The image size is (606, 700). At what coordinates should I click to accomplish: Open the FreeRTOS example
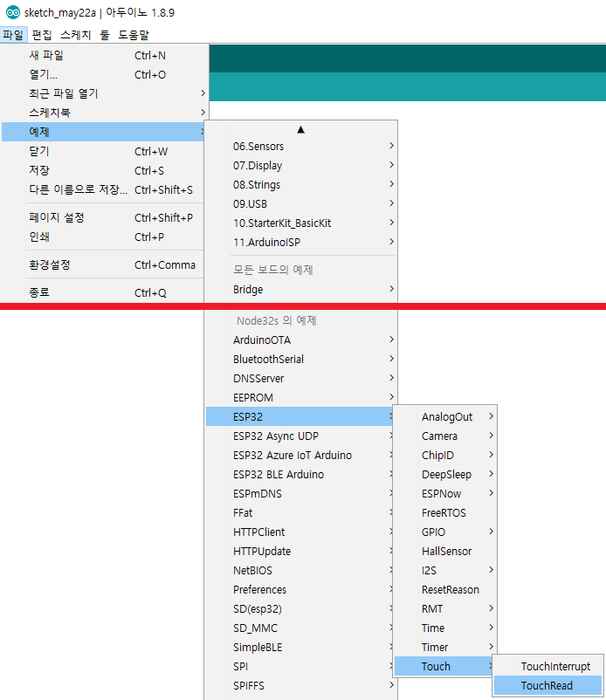click(444, 513)
